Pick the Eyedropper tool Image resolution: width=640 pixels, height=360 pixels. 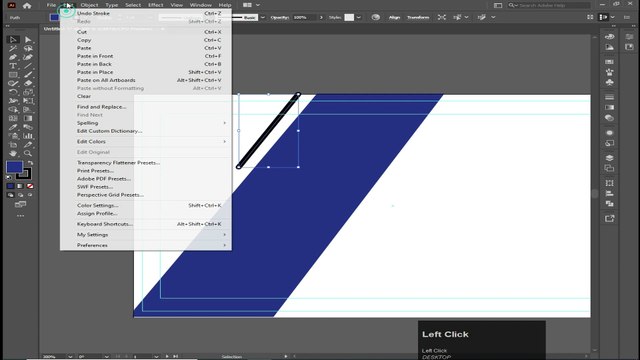tap(13, 127)
